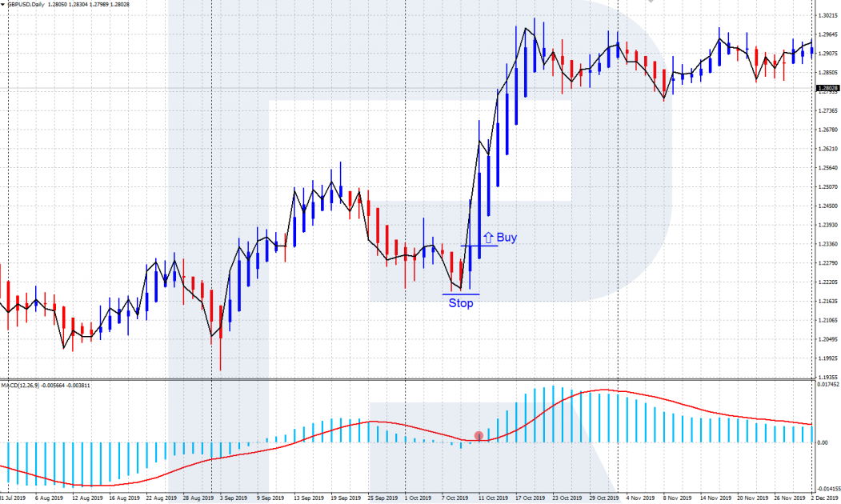Image resolution: width=841 pixels, height=504 pixels.
Task: Click the 0.00 MACD zero level label
Action: coord(823,442)
